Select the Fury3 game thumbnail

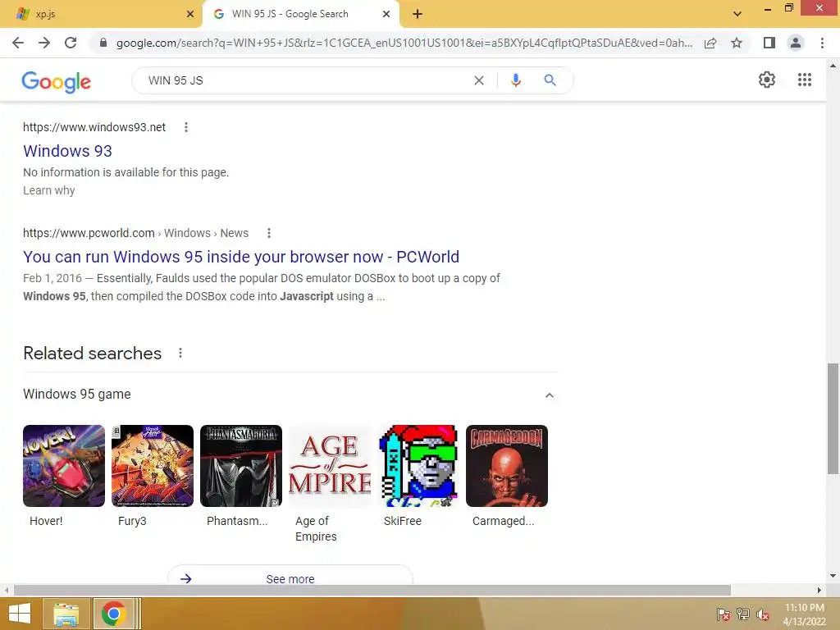[153, 466]
